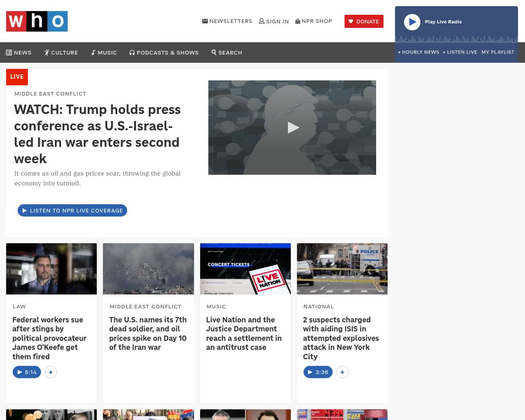Select Listen Live in the player
The width and height of the screenshot is (525, 420).
click(460, 52)
